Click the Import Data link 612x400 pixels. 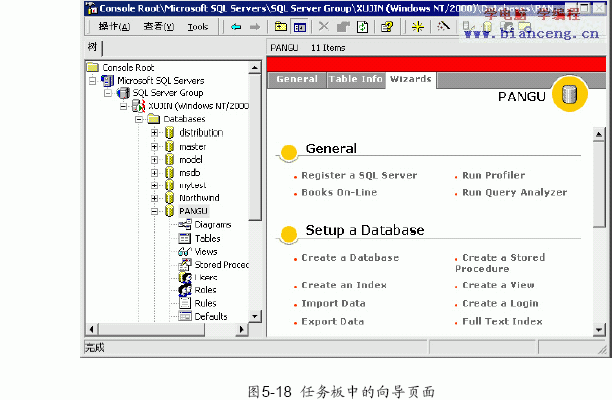pos(333,303)
